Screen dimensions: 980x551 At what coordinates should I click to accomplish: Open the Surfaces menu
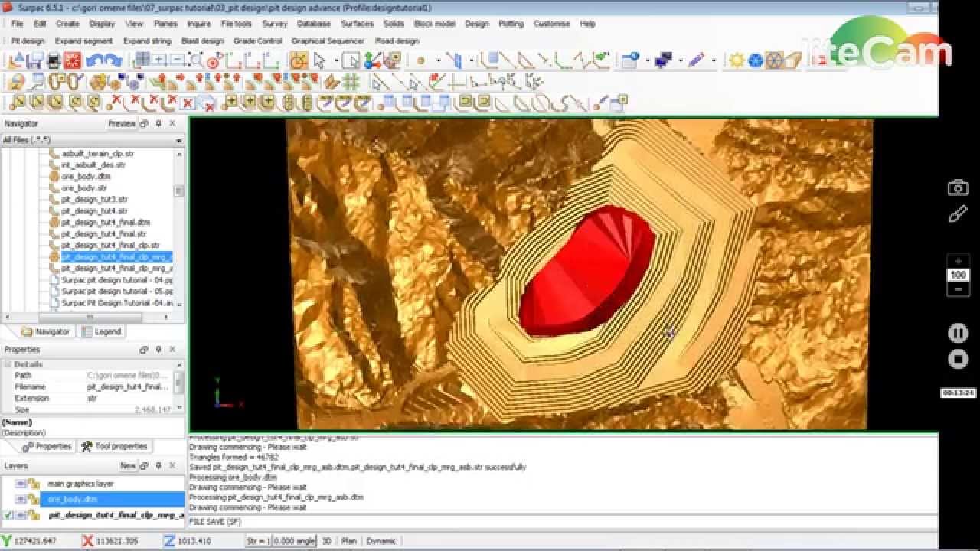tap(357, 24)
